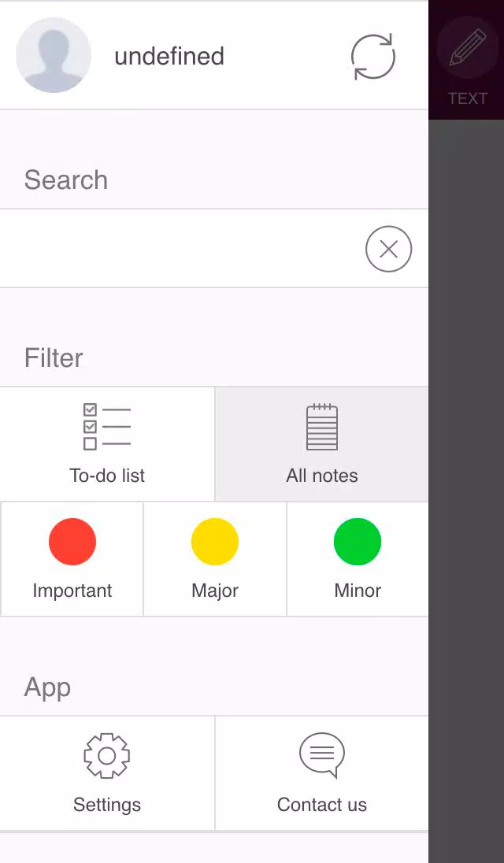Screen dimensions: 504x863
Task: Open the user profile avatar
Action: pyautogui.click(x=54, y=55)
